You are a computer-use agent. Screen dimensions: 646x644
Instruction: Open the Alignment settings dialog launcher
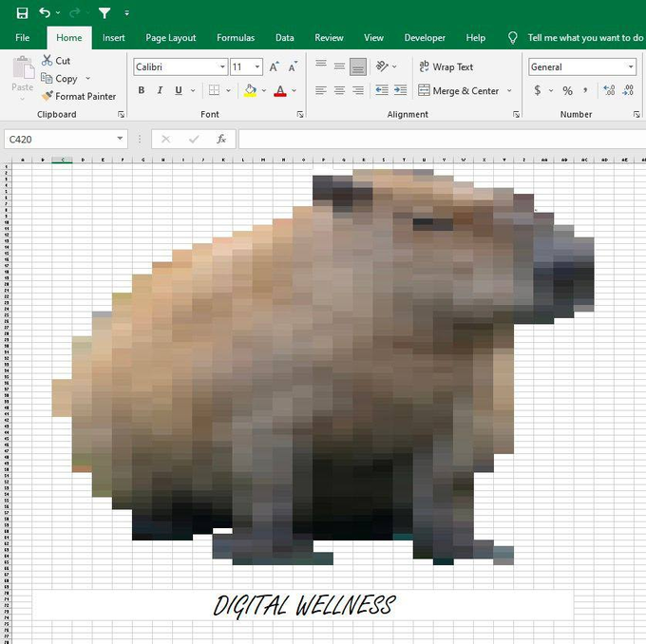pos(516,114)
